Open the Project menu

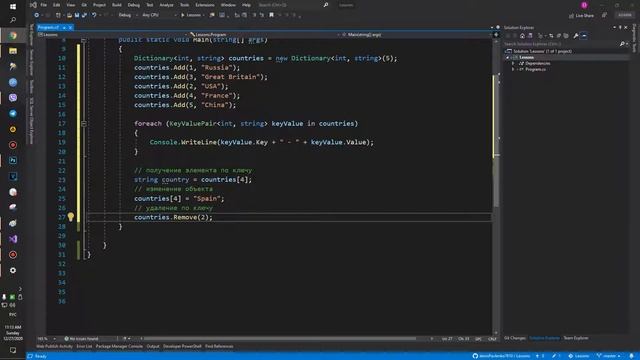click(x=99, y=5)
